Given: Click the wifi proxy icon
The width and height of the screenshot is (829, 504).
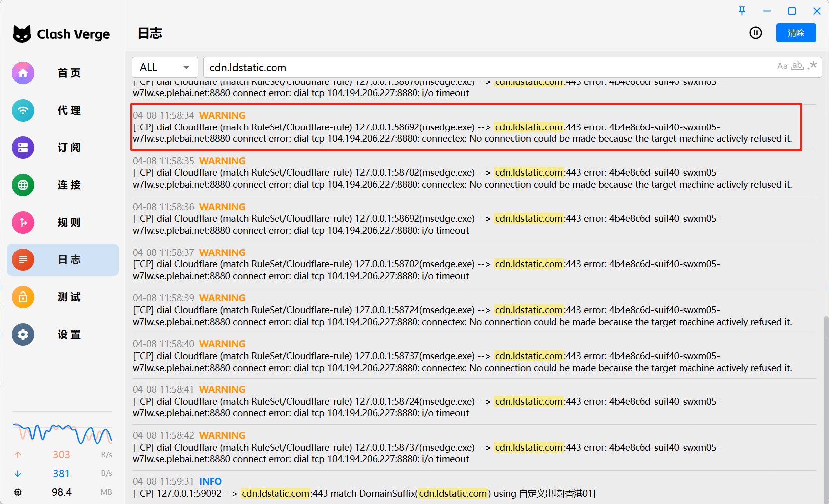Looking at the screenshot, I should click(x=23, y=111).
